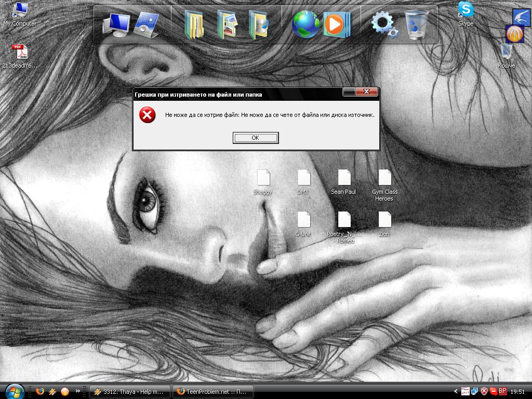
Task: Click the pink and white tray icon
Action: coord(465,392)
